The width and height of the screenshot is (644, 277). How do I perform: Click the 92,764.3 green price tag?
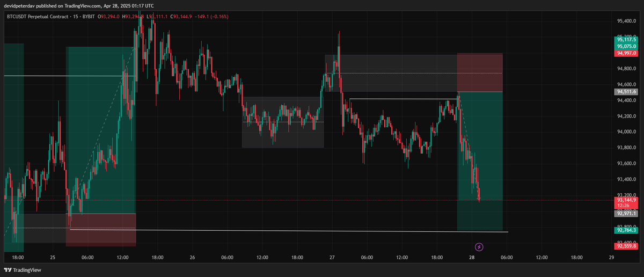[x=626, y=230]
